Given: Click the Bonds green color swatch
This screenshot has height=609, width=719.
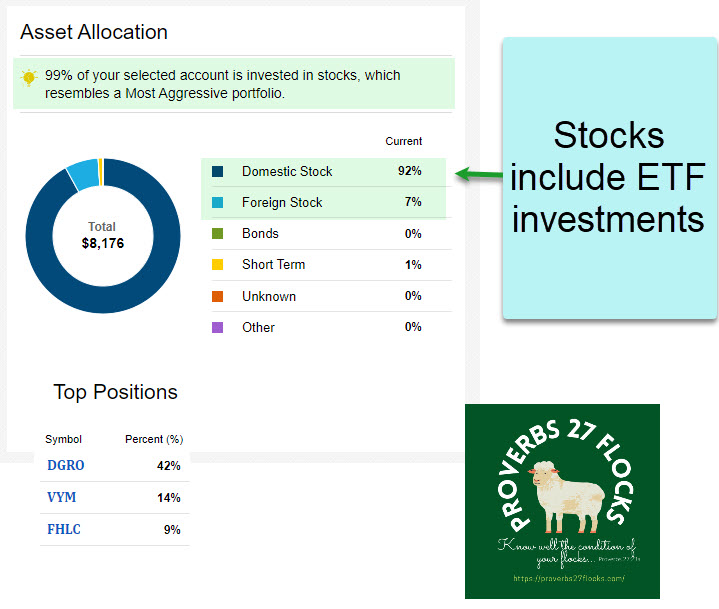Looking at the screenshot, I should tap(218, 234).
